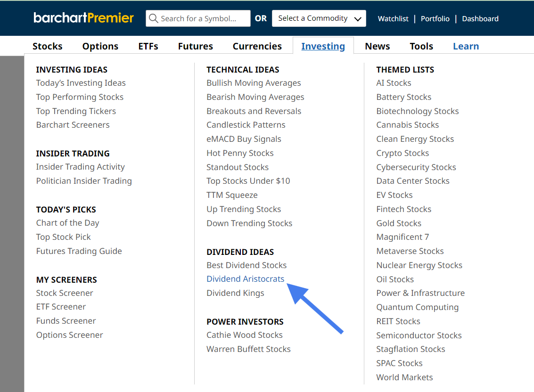Open Gold Stocks list
The width and height of the screenshot is (534, 392).
(399, 223)
